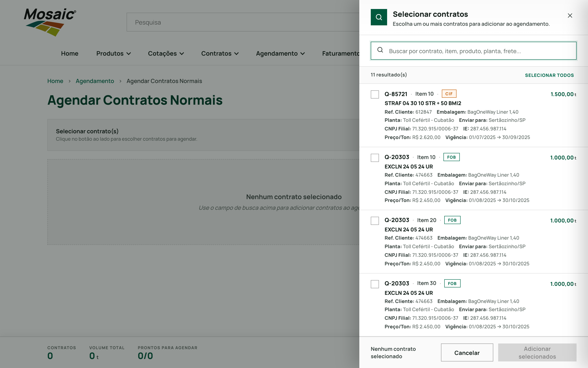Viewport: 588px width, 368px height.
Task: Click the CONTRATOS 0 counter
Action: click(50, 356)
